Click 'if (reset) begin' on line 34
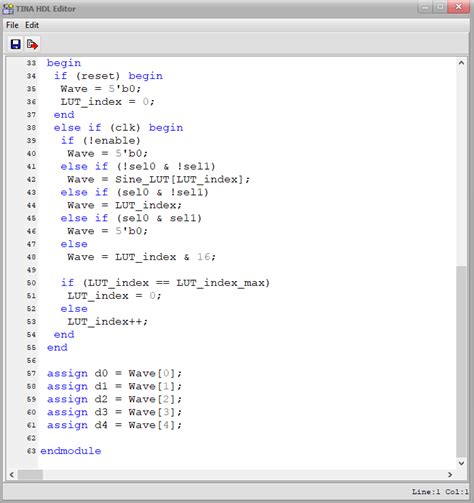 point(108,76)
